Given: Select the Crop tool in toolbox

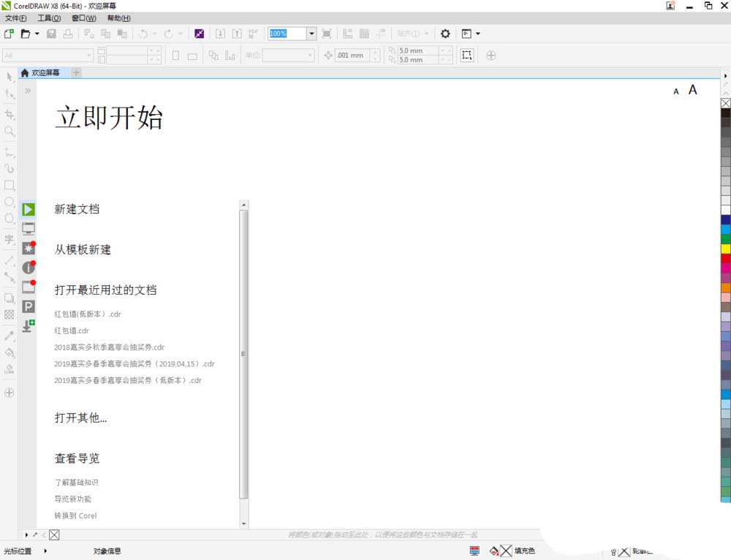Looking at the screenshot, I should (x=10, y=114).
